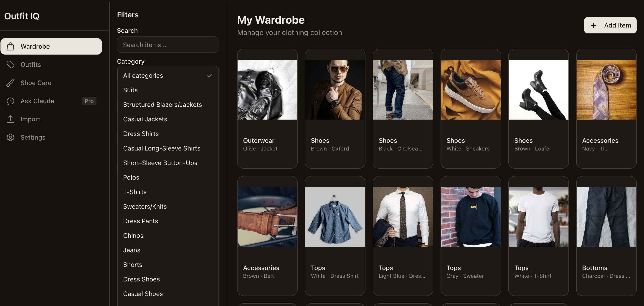The height and width of the screenshot is (306, 644).
Task: Go to the Shoe Care page
Action: click(36, 83)
